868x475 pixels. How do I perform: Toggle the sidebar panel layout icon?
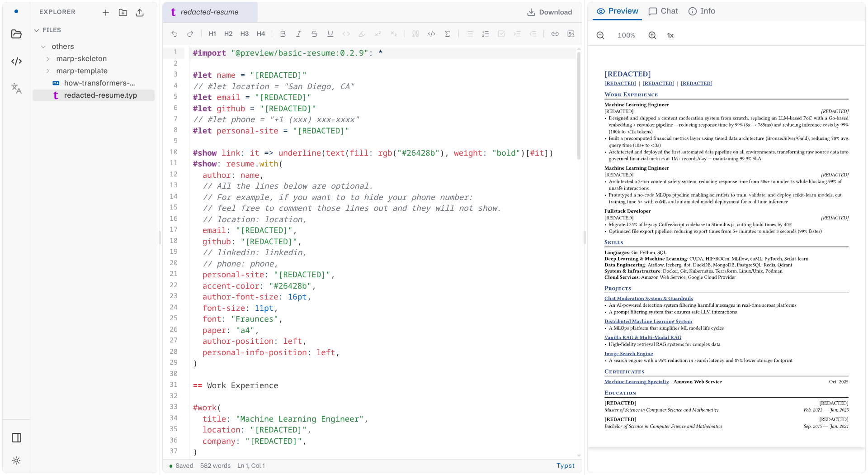click(x=16, y=437)
